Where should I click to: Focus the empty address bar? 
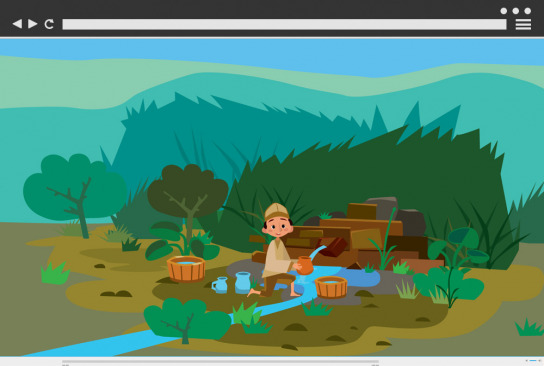tap(284, 24)
